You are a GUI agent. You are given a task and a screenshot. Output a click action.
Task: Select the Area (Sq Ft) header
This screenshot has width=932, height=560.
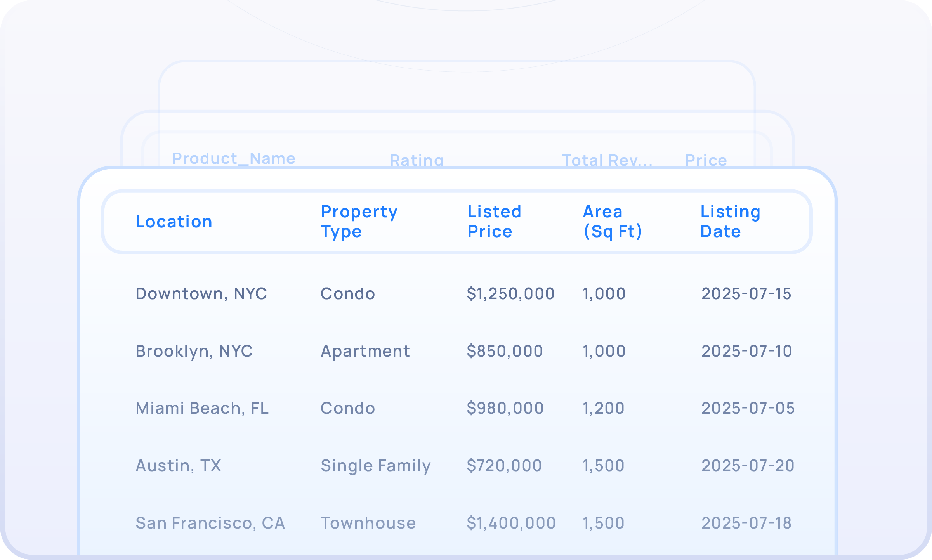coord(613,222)
